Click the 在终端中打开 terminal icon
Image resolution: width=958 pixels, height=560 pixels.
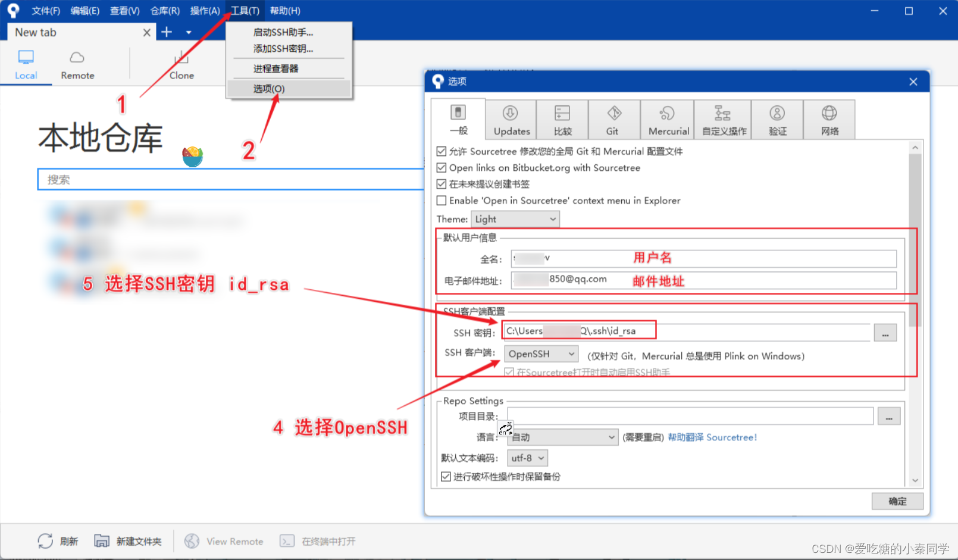287,541
